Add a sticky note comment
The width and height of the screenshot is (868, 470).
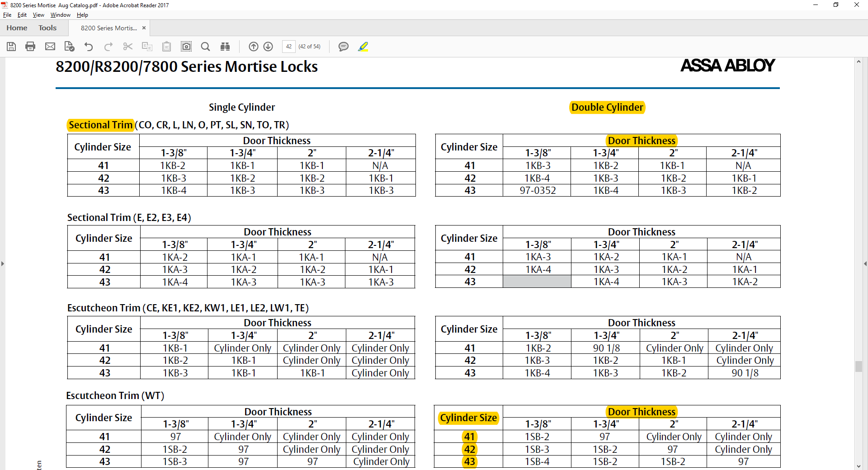click(x=344, y=47)
